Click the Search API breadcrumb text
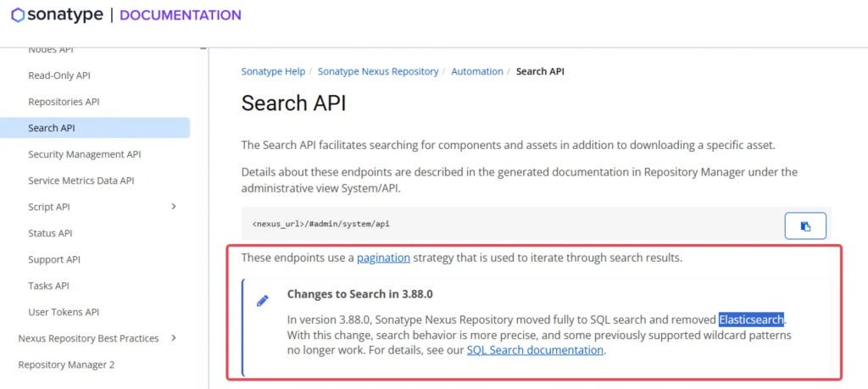The image size is (868, 389). (x=540, y=71)
